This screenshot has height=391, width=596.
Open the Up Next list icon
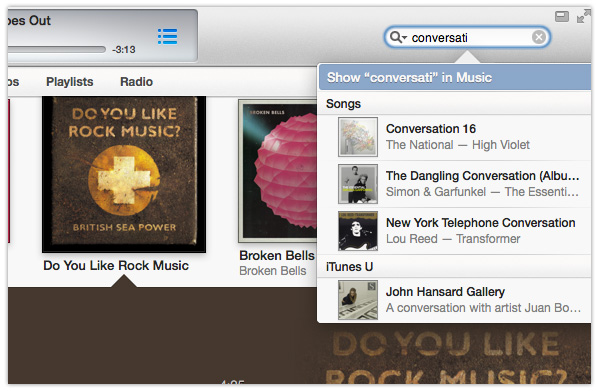(167, 36)
